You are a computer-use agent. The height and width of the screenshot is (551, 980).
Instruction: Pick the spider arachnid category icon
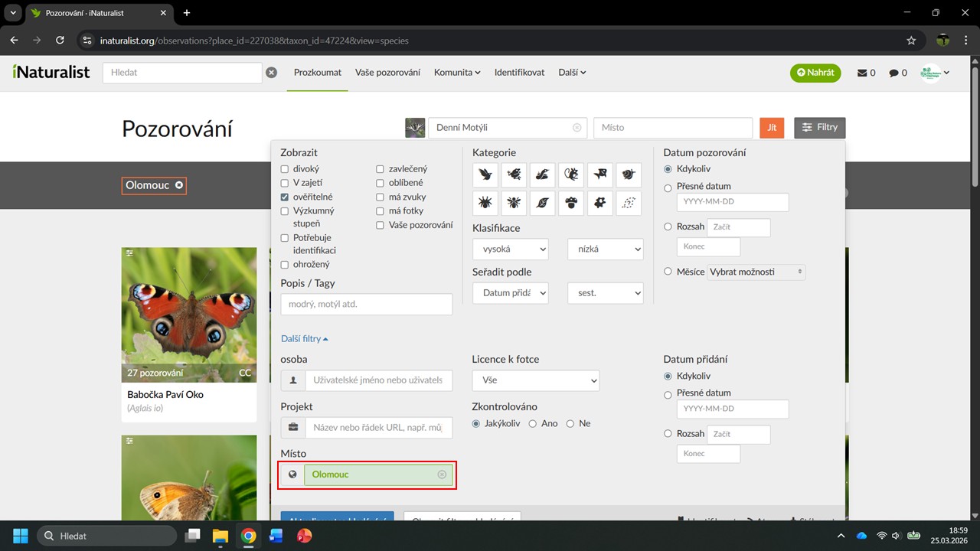485,204
